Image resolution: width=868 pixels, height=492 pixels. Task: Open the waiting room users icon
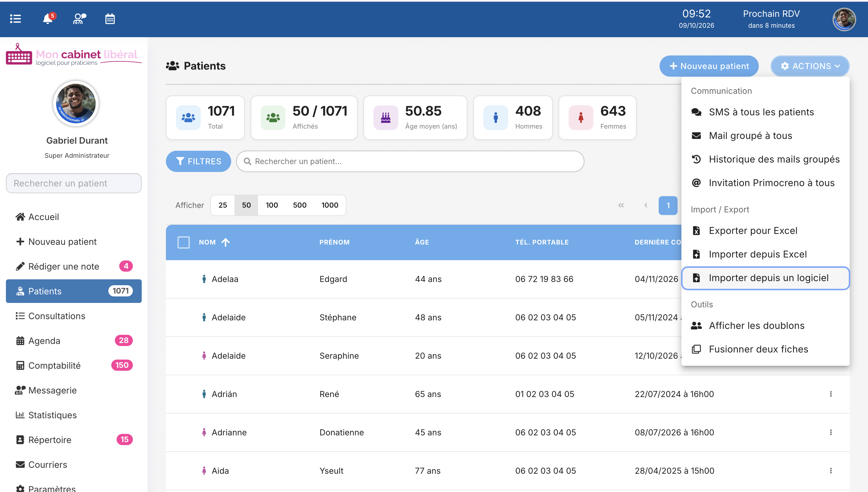[80, 19]
